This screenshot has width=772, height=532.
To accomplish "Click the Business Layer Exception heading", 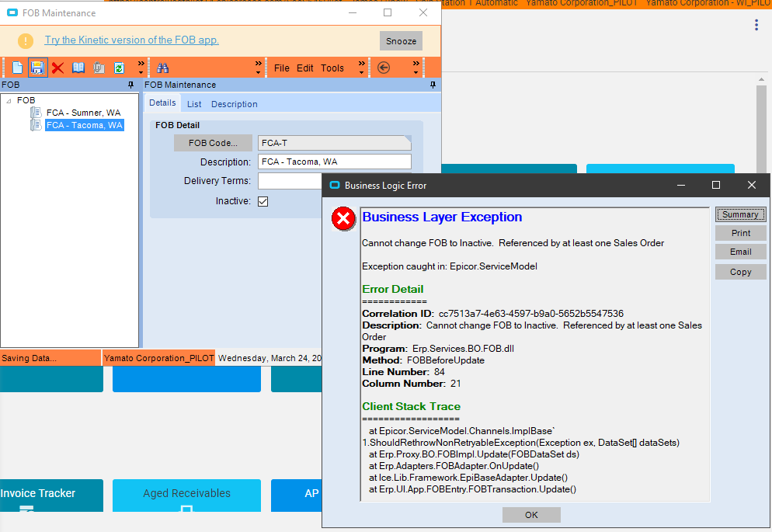I will point(442,217).
